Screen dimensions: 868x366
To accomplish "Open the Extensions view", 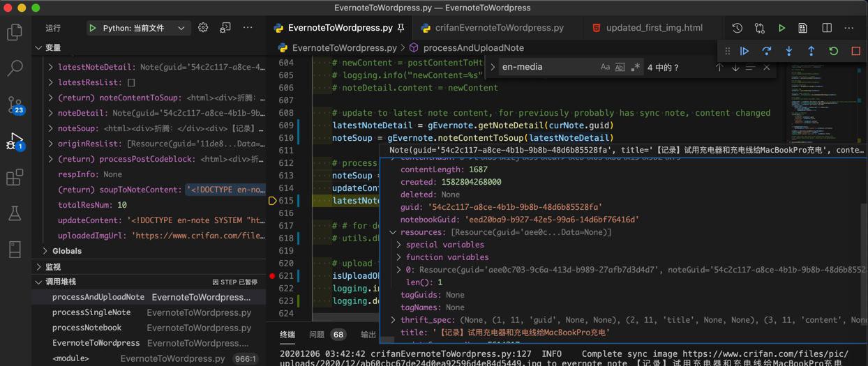I will [x=15, y=177].
